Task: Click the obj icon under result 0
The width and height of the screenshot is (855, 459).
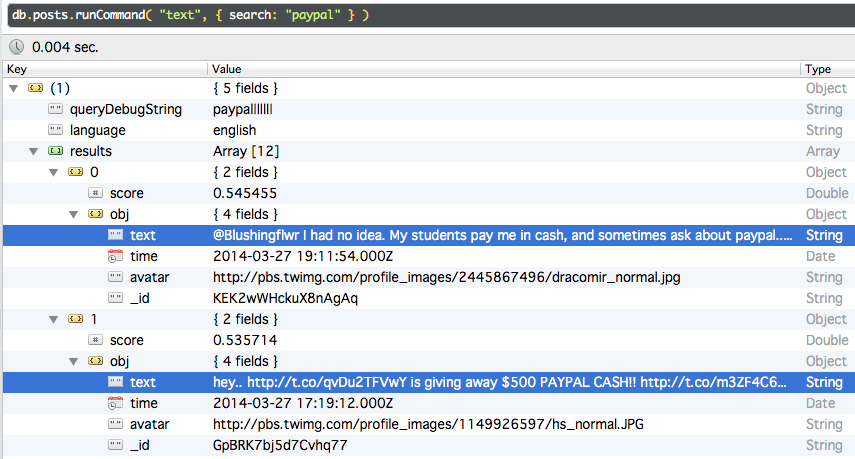Action: [95, 214]
